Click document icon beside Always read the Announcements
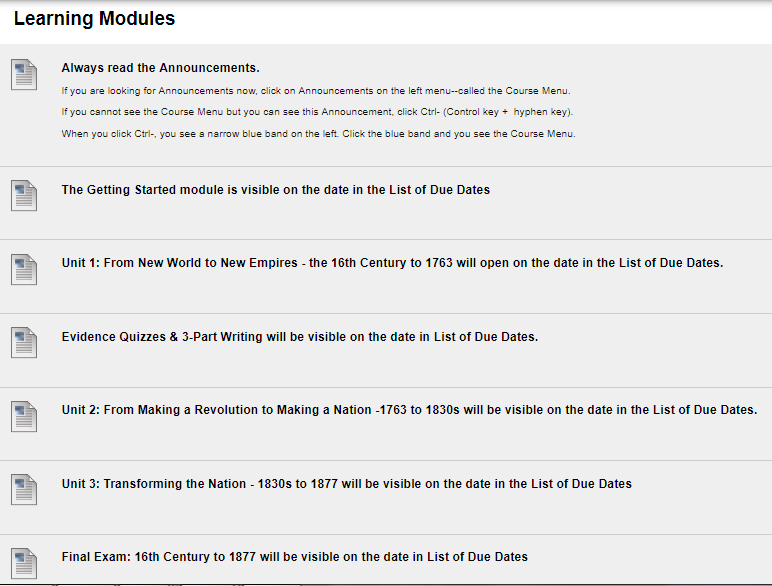Viewport: 772px width, 586px height. tap(24, 74)
